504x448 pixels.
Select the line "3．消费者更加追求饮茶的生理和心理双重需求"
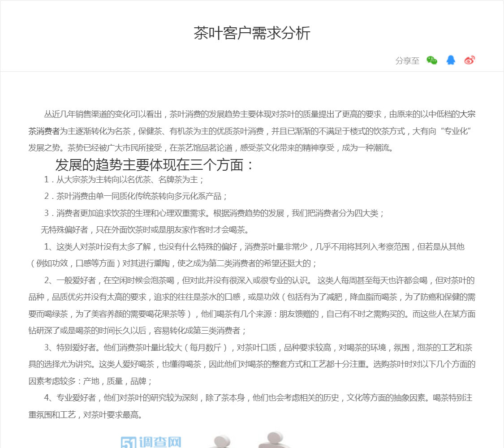[x=214, y=213]
